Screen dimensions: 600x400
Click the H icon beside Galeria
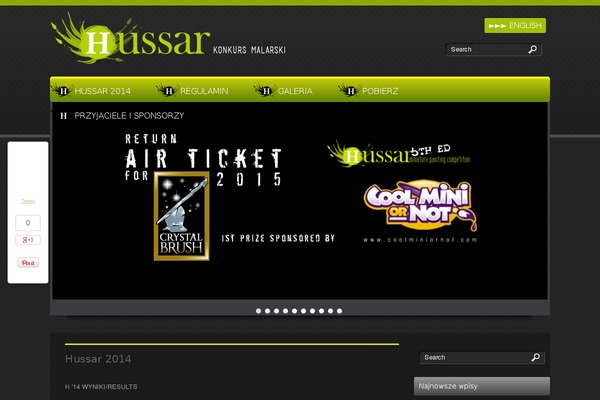click(265, 91)
